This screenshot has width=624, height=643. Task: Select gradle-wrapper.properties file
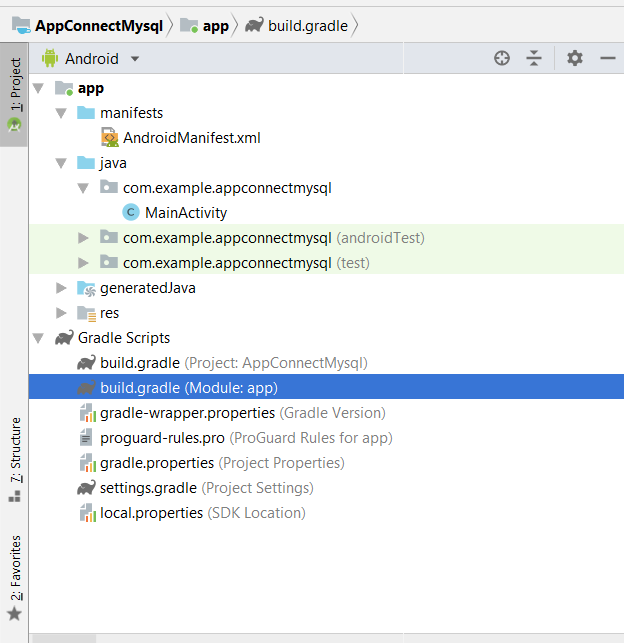tap(326, 413)
